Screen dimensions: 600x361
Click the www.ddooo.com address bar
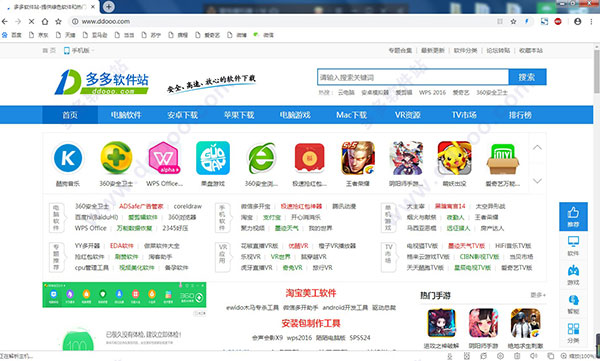283,21
